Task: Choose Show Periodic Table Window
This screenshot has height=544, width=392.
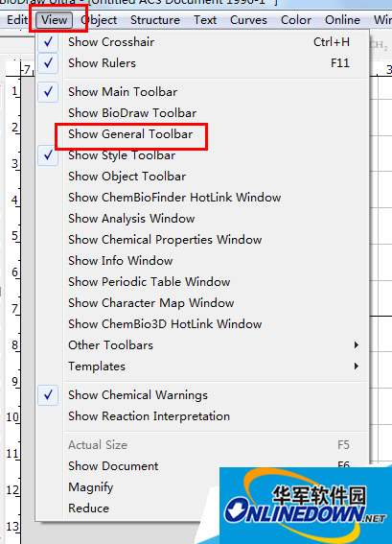Action: pyautogui.click(x=149, y=282)
